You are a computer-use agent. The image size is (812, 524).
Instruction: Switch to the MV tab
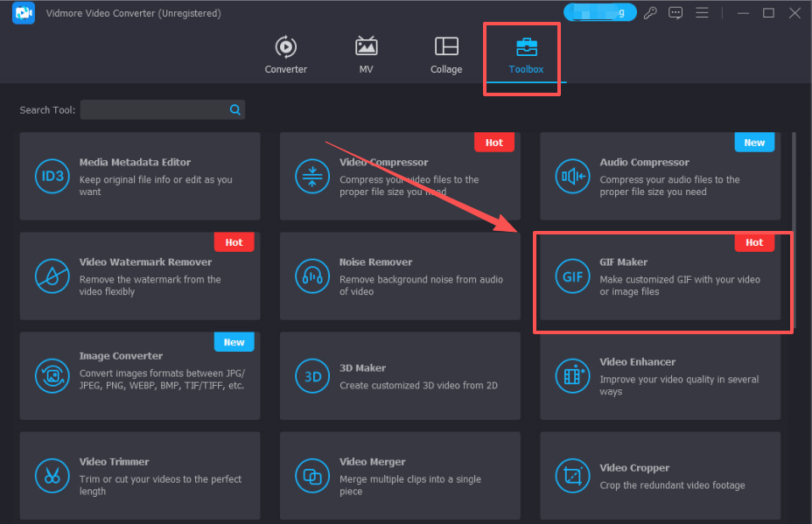(366, 55)
